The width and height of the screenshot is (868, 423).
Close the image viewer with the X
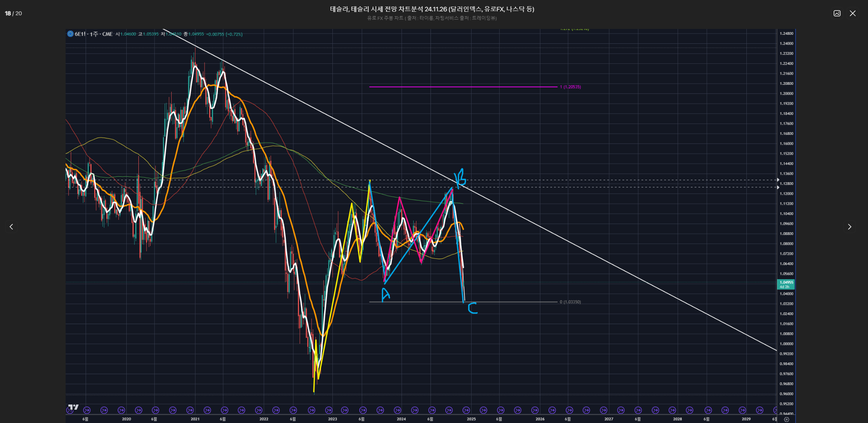pos(853,13)
